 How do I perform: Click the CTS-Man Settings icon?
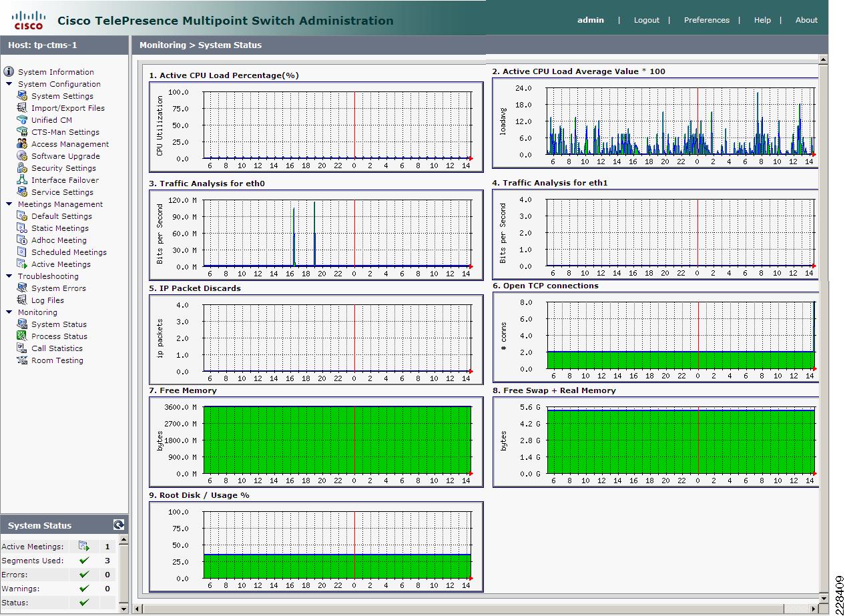tap(22, 132)
